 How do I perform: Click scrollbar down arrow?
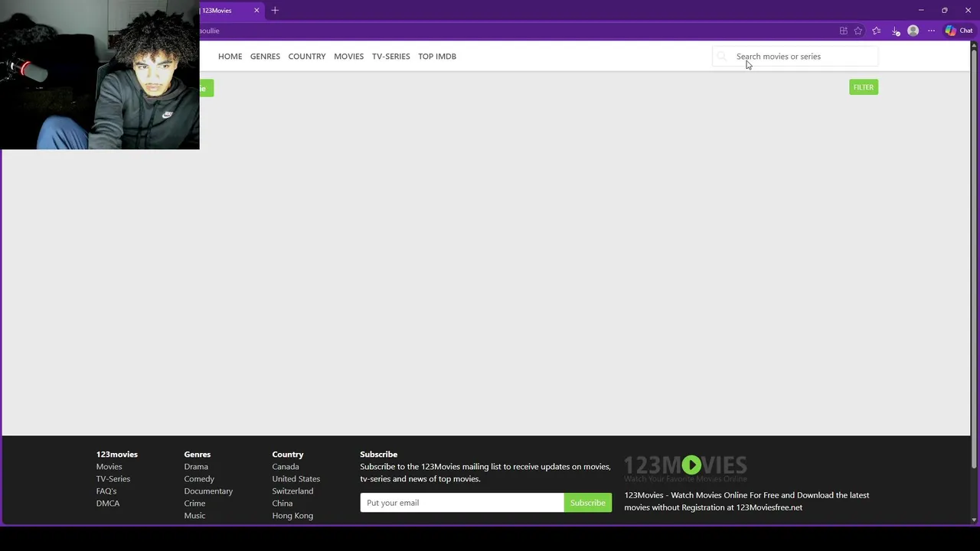pos(974,520)
